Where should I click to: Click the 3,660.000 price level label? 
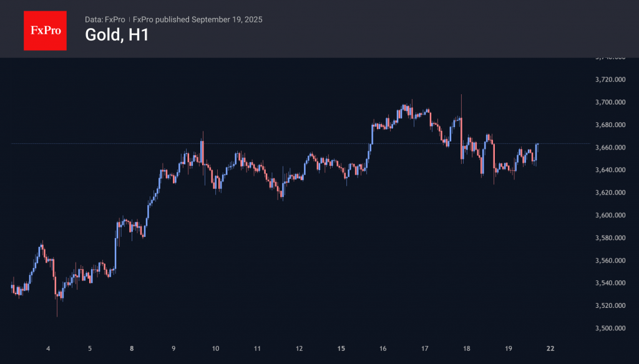(611, 148)
